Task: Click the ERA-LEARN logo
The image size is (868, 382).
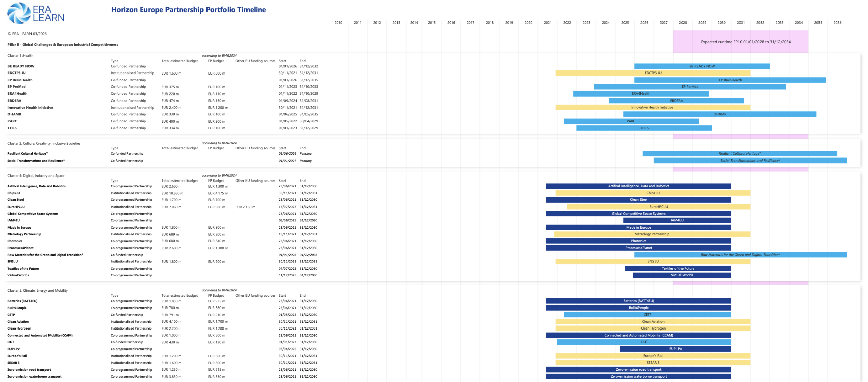Action: (36, 14)
